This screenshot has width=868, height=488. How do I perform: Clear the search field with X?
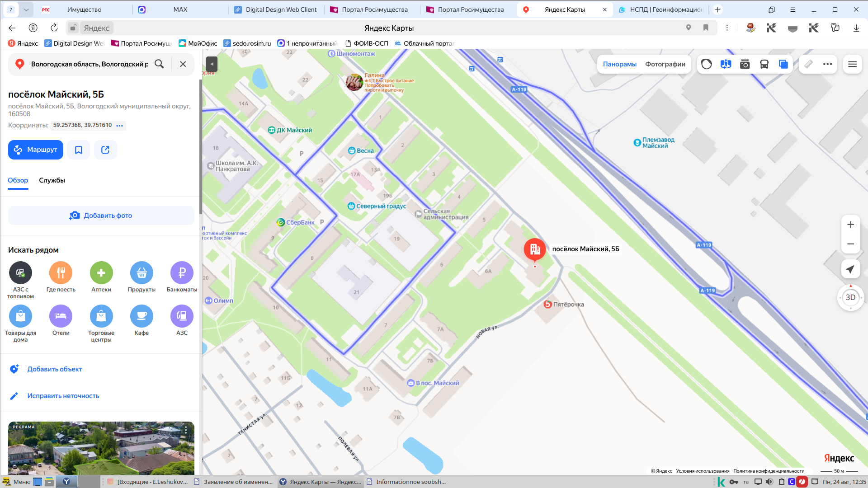[183, 64]
